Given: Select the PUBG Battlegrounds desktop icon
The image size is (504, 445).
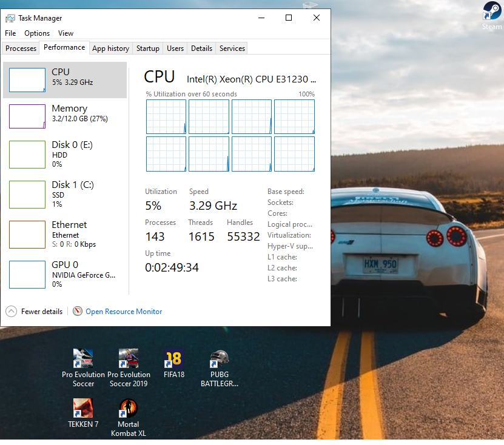Looking at the screenshot, I should 219,360.
